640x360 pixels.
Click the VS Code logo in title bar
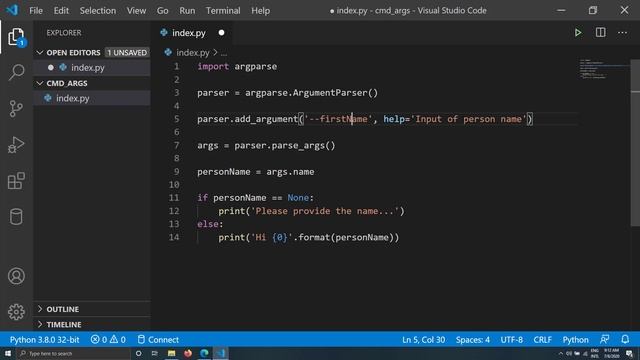(12, 10)
